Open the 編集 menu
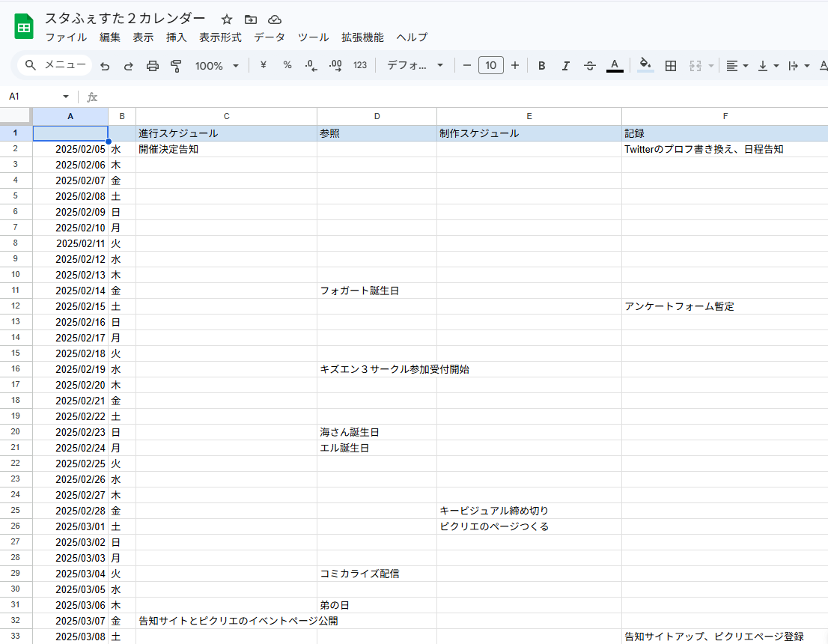828x644 pixels. [x=110, y=37]
